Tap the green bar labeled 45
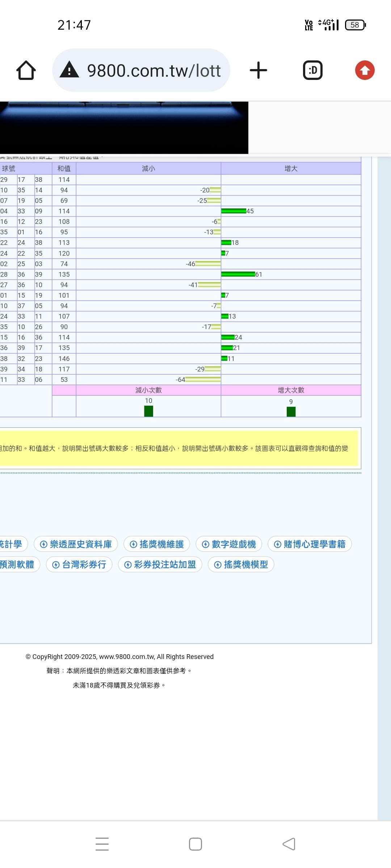Image resolution: width=391 pixels, height=868 pixels. pyautogui.click(x=234, y=211)
